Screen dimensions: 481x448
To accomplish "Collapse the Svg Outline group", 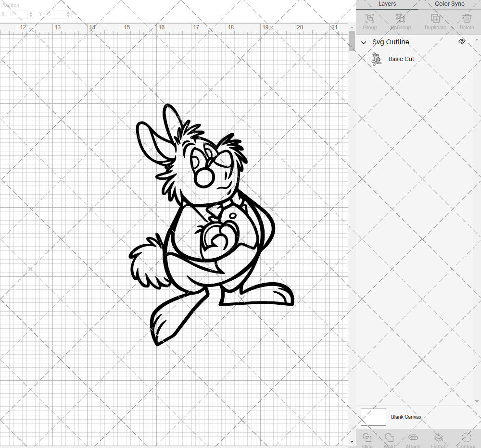I will point(364,42).
